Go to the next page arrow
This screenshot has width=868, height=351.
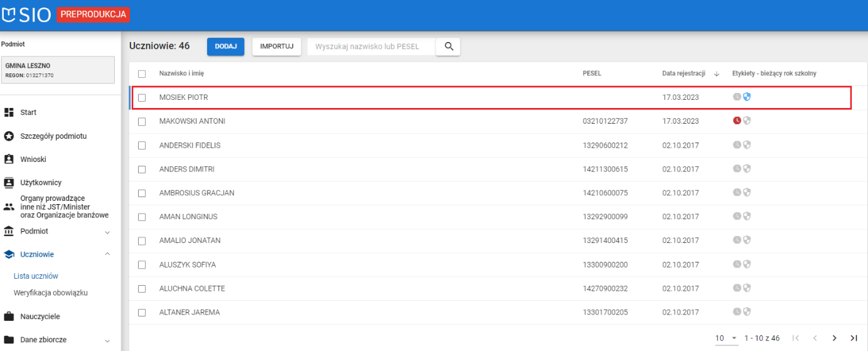(x=834, y=338)
